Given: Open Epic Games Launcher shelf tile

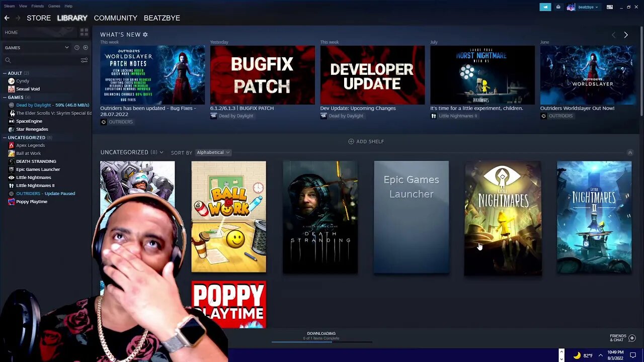Looking at the screenshot, I should [412, 217].
